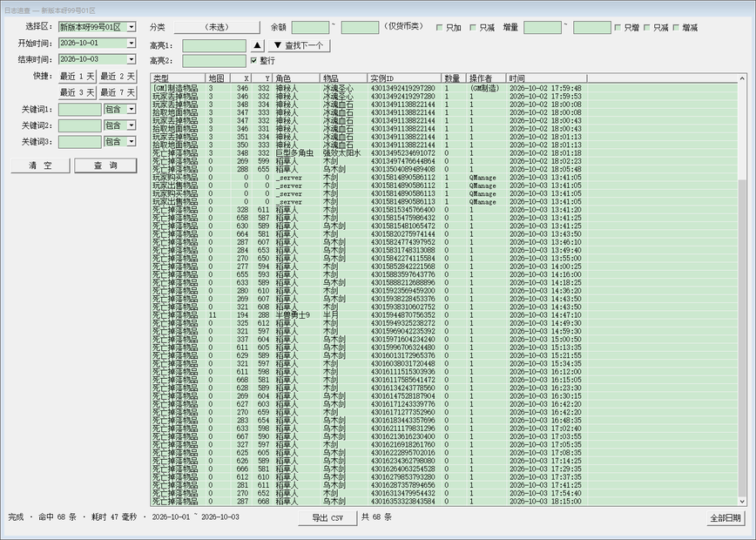756x540 pixels.
Task: Expand the 结束时间 date dropdown
Action: click(132, 59)
